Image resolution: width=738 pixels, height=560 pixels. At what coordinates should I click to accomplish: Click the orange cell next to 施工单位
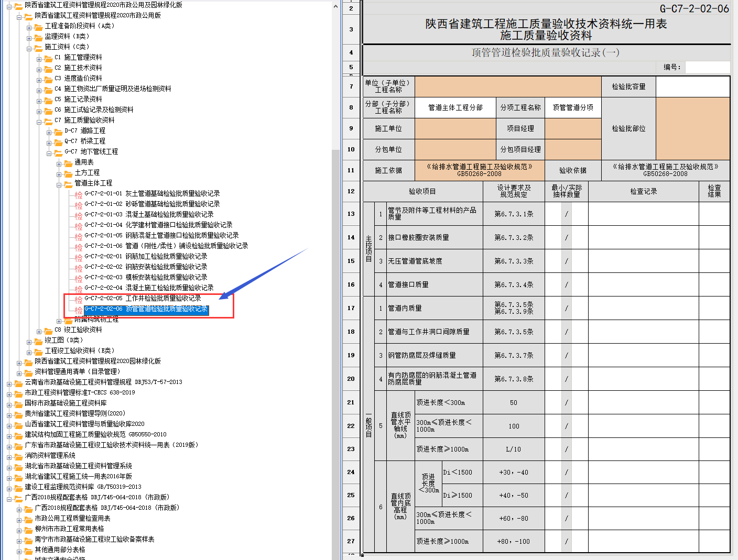(455, 128)
